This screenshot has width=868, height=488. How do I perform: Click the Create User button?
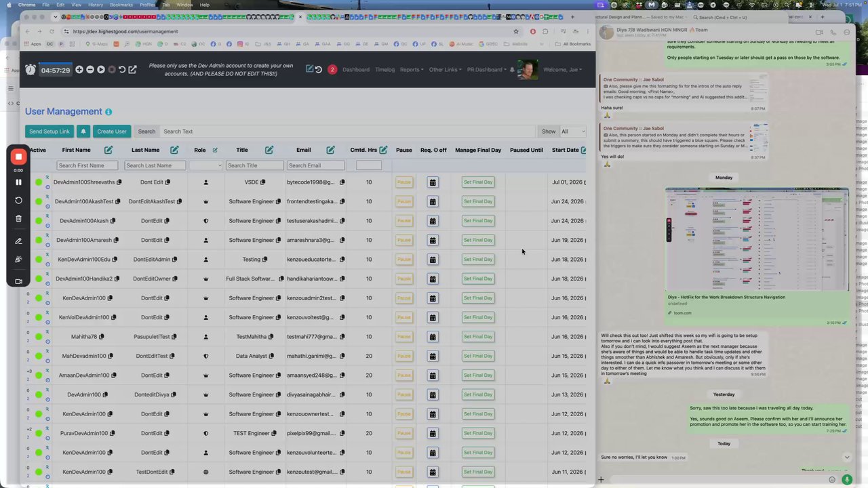111,131
